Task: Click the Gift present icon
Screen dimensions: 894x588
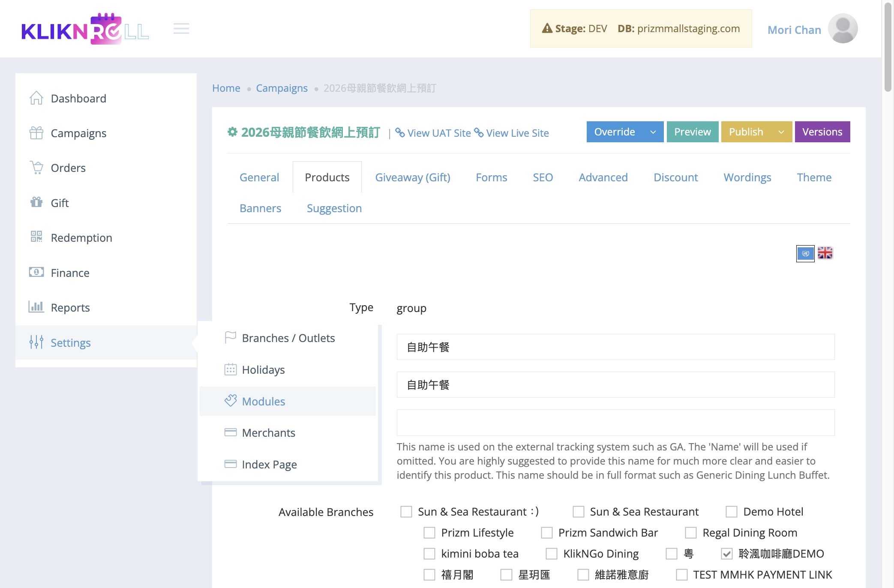Action: coord(36,202)
